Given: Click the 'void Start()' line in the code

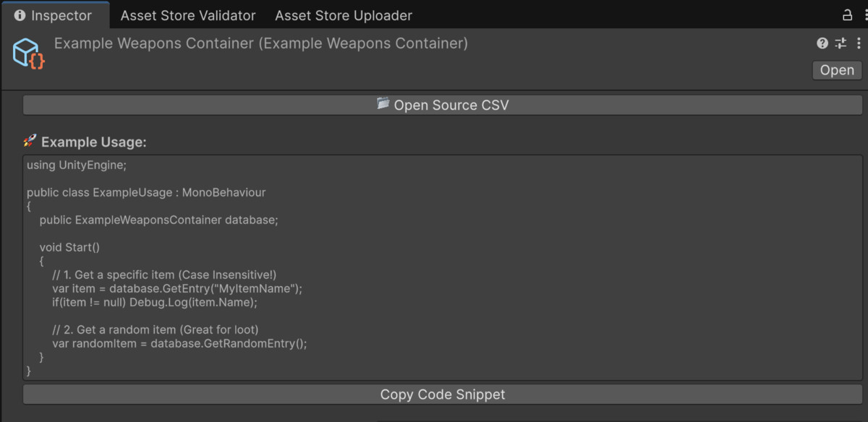Looking at the screenshot, I should (69, 247).
